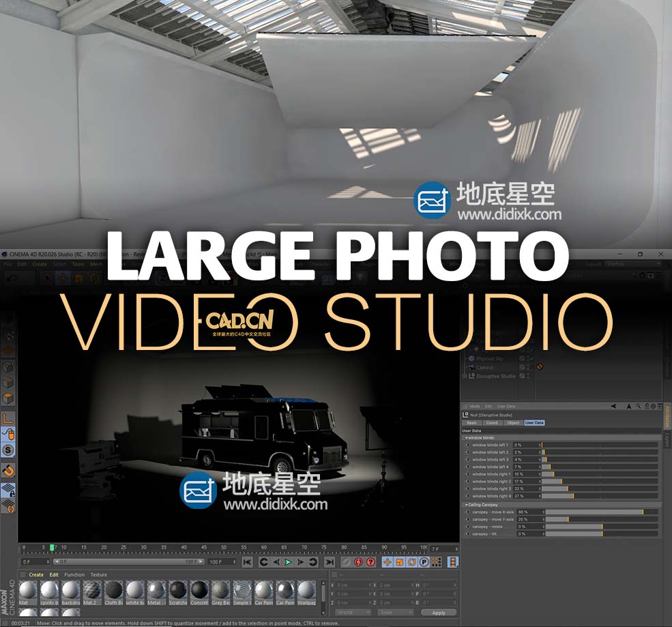This screenshot has width=672, height=627.
Task: Toggle Parameter keying P icon
Action: [424, 562]
